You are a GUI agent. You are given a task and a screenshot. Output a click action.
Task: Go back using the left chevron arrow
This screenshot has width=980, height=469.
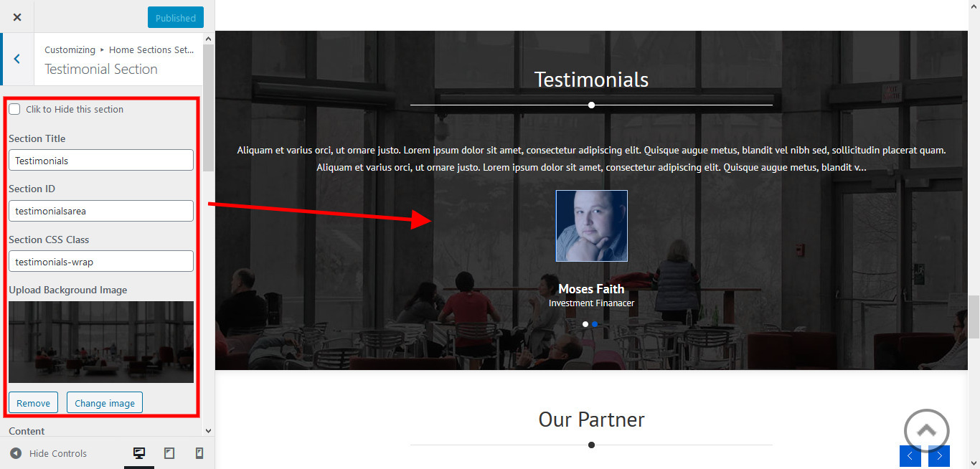pos(17,59)
